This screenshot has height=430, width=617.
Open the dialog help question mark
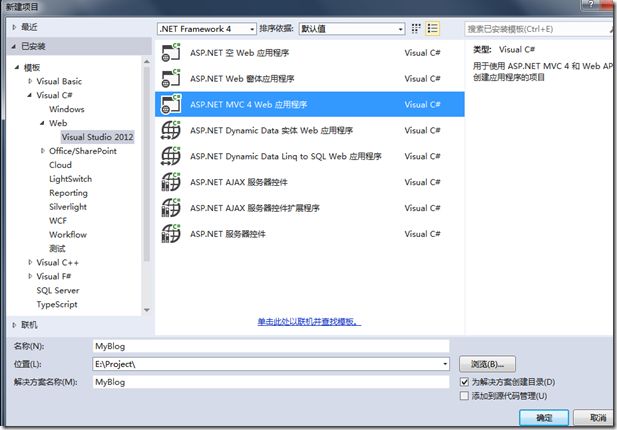(590, 4)
